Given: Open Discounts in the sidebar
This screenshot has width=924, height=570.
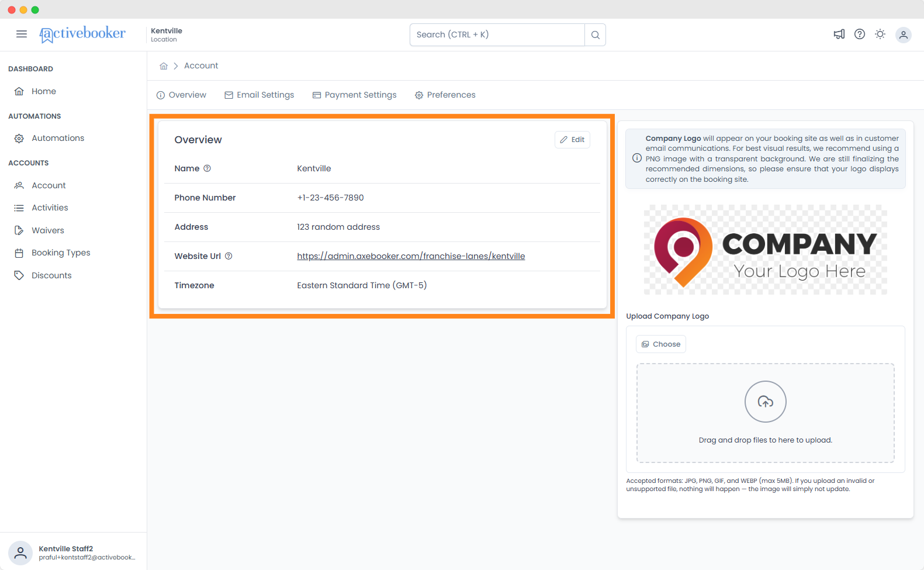Looking at the screenshot, I should tap(51, 275).
